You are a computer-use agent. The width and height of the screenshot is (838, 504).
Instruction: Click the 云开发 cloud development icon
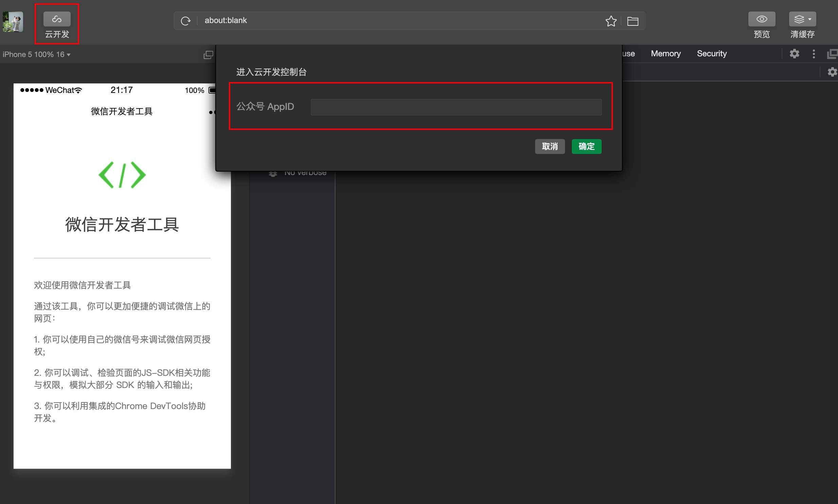pos(57,19)
